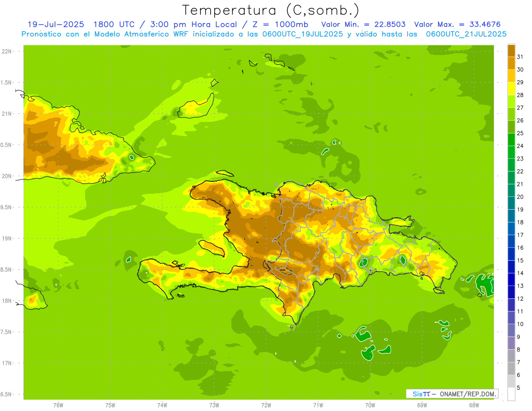Screen dimensions: 532x411
Task: Click the "9.5N" latitude label
Action: (x=7, y=207)
